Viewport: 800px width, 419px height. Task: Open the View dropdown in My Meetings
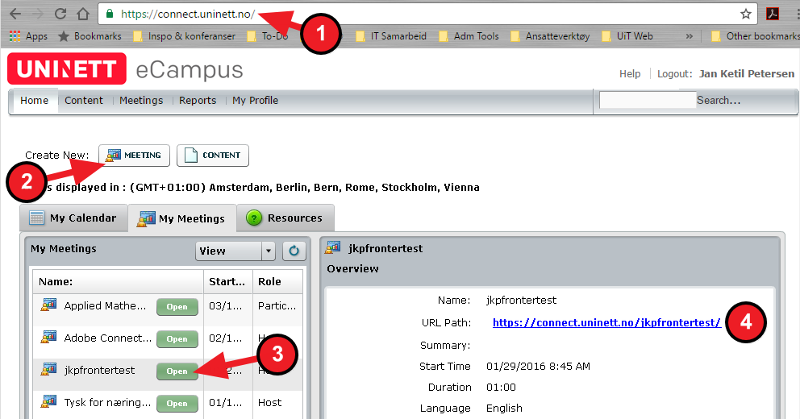234,251
